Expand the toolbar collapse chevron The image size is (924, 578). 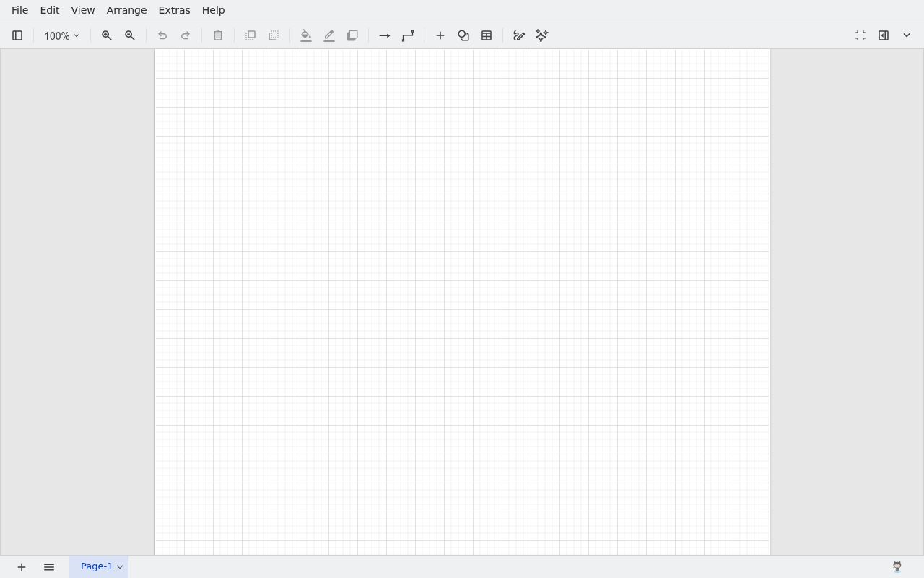pyautogui.click(x=907, y=35)
